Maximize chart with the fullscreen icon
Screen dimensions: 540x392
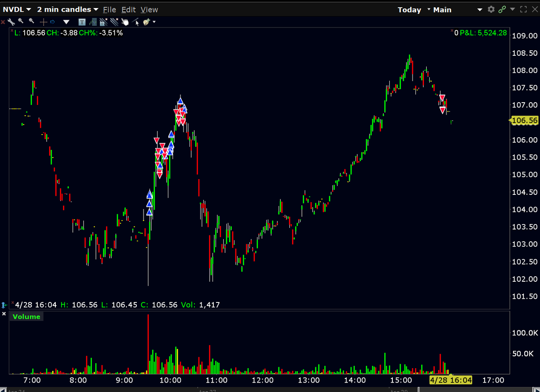pos(523,9)
